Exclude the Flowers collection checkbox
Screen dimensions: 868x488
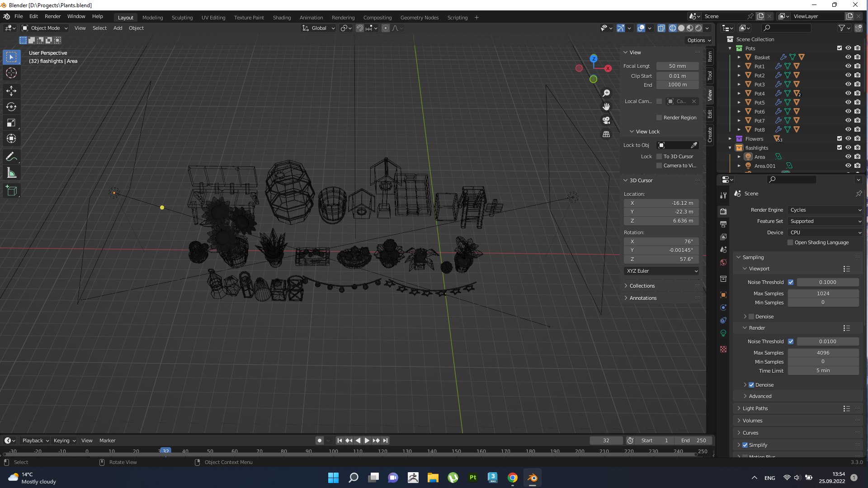(x=840, y=138)
